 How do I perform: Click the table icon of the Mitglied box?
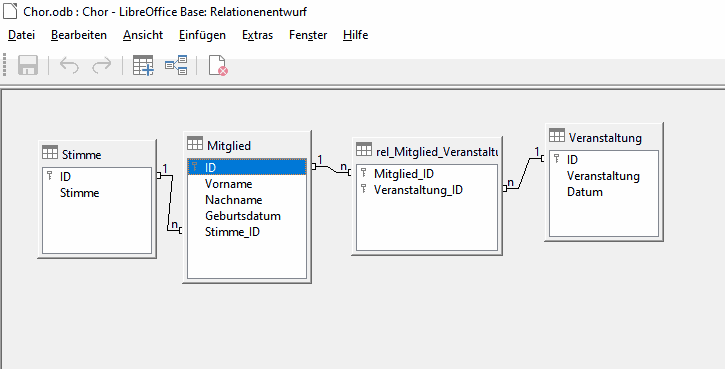[x=195, y=143]
